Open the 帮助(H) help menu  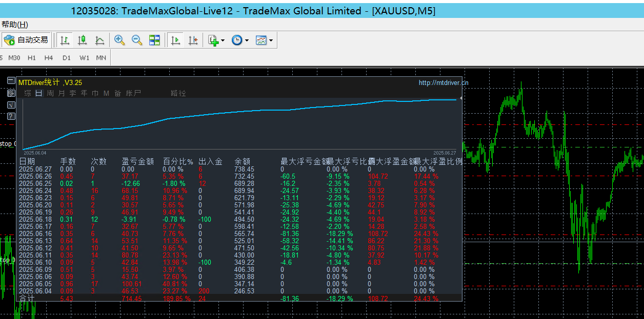coord(14,24)
